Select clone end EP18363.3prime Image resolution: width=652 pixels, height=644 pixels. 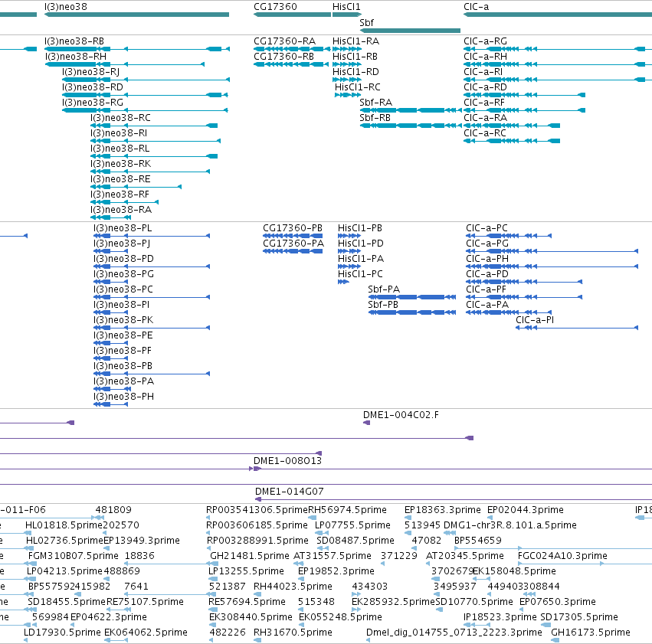pyautogui.click(x=443, y=510)
